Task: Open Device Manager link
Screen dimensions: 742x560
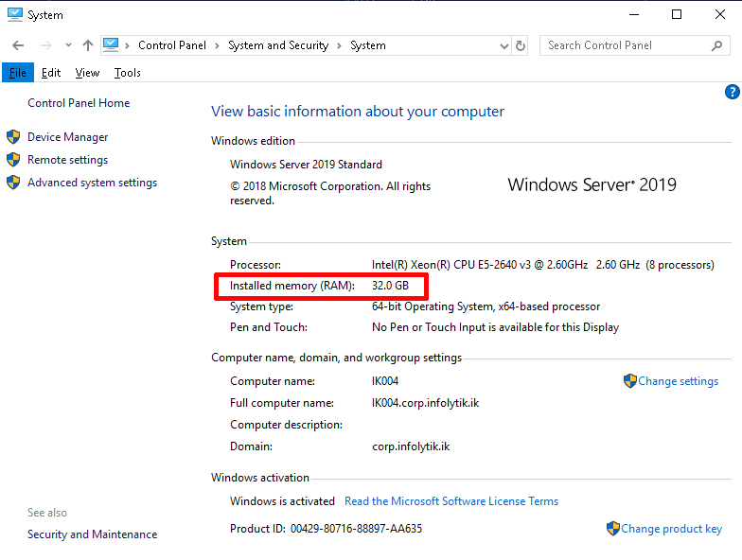Action: [x=68, y=137]
